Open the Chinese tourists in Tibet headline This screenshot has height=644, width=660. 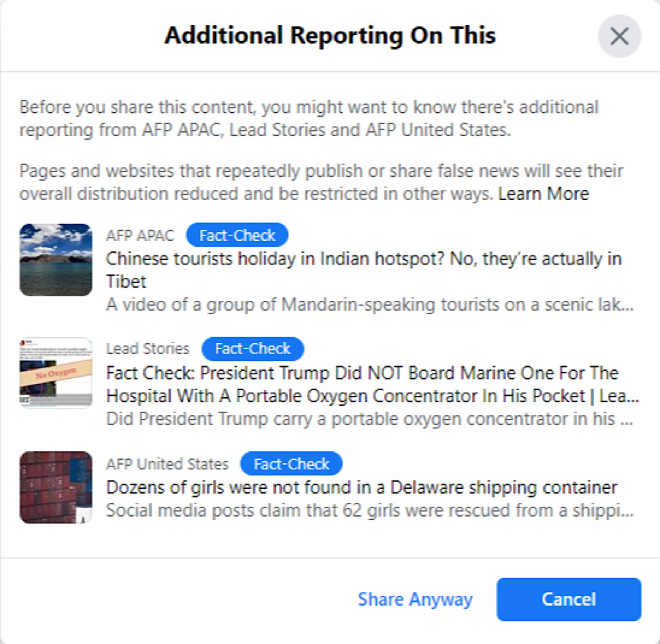tap(364, 270)
